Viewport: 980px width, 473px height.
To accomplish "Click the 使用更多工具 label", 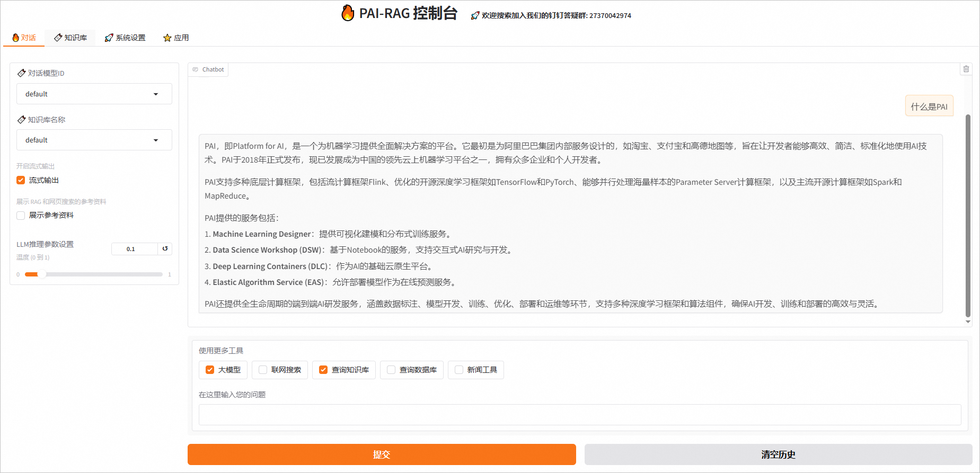I will [221, 351].
